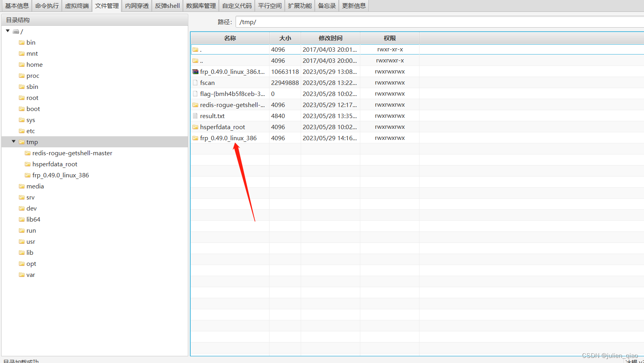Screen dimensions: 644x363
Task: Click the root drive icon
Action: click(16, 31)
